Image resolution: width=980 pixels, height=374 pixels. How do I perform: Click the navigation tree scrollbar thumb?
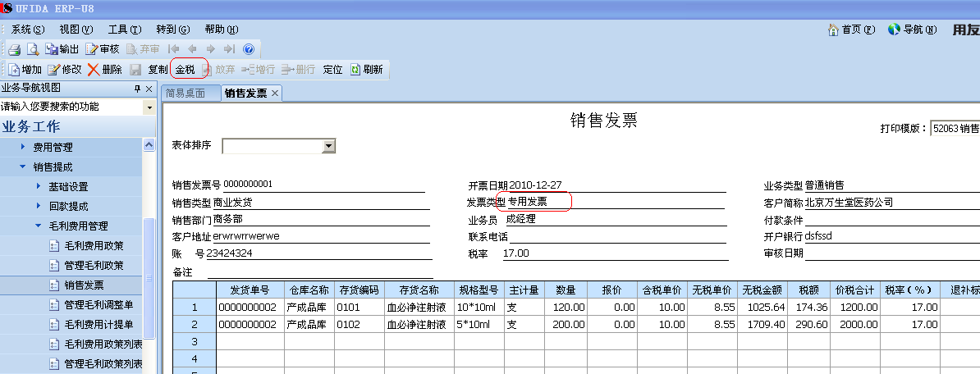(149, 278)
